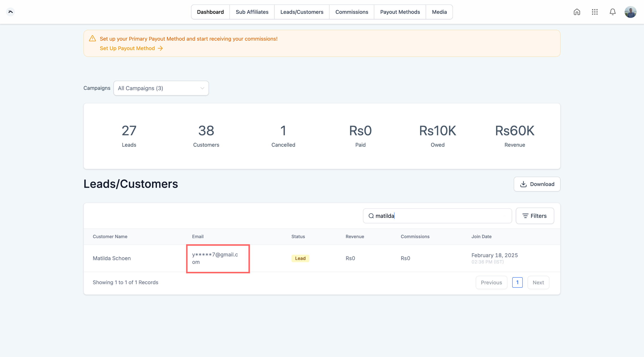Viewport: 644px width, 357px height.
Task: Open the Commissions tab
Action: click(351, 12)
